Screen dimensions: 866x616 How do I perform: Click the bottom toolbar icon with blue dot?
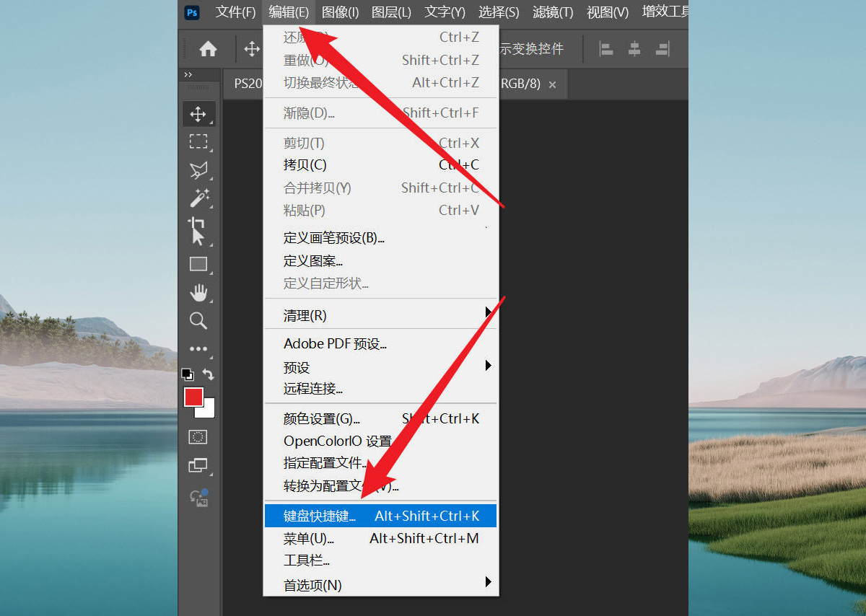point(198,497)
